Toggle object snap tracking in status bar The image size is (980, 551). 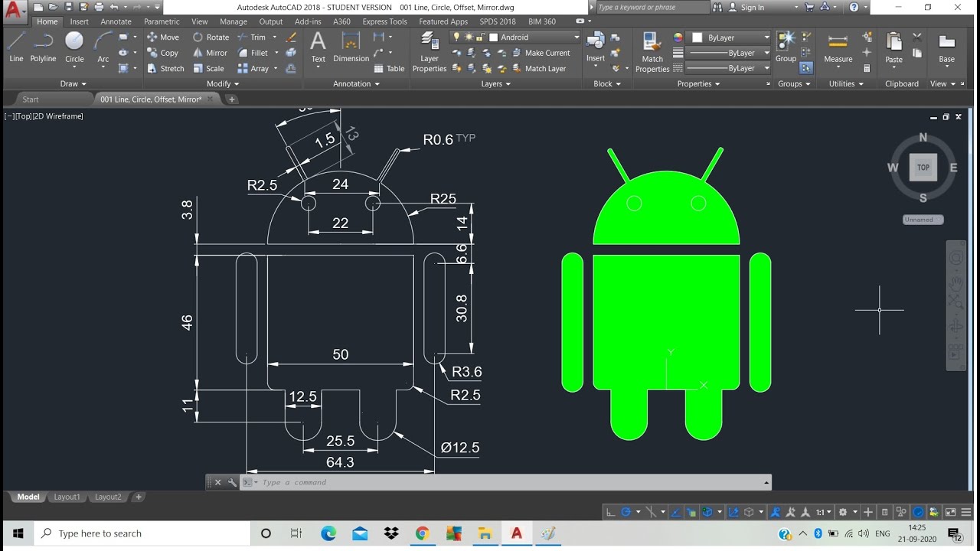(x=675, y=513)
